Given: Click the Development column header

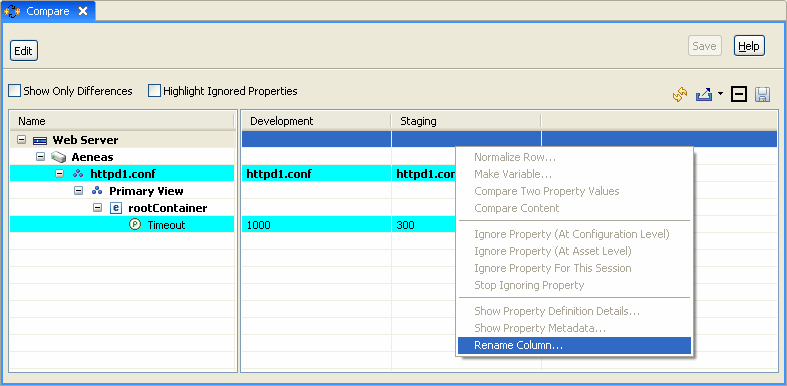Looking at the screenshot, I should pos(316,121).
